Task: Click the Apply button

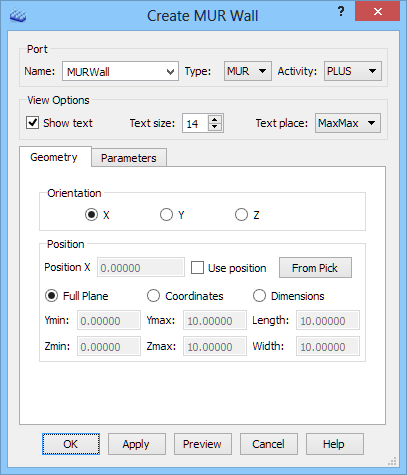Action: (x=136, y=444)
